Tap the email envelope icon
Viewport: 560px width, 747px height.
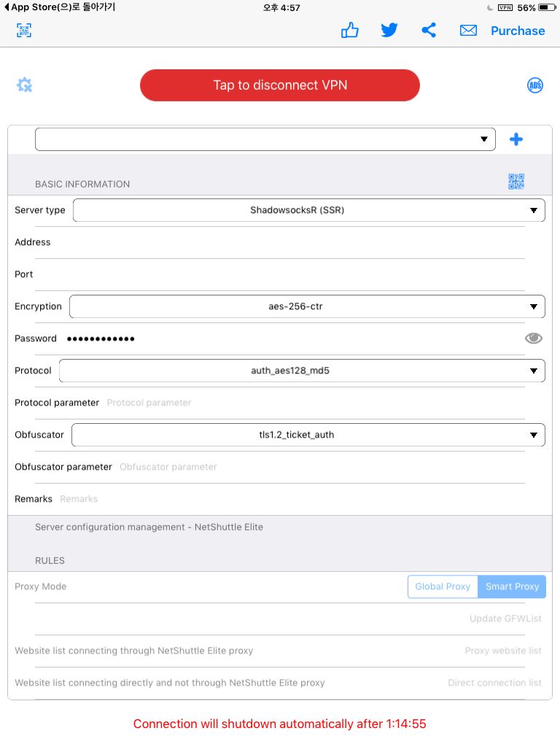(468, 31)
